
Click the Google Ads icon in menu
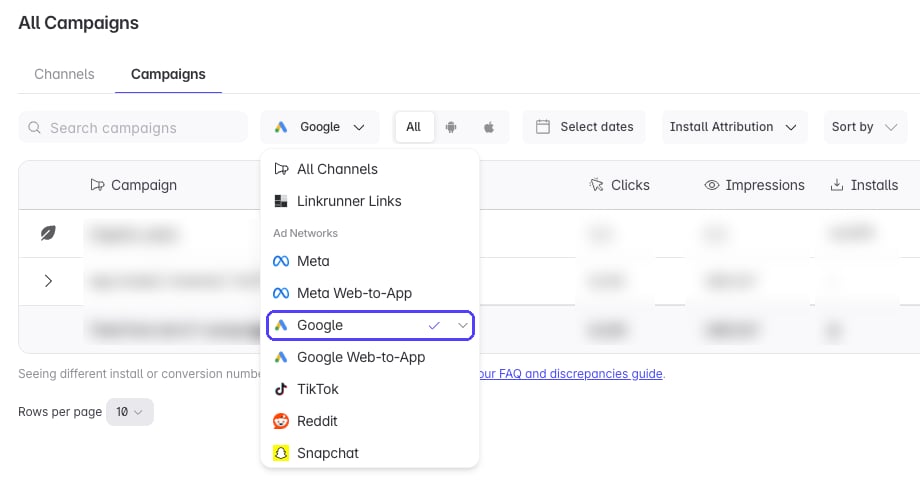pos(281,325)
